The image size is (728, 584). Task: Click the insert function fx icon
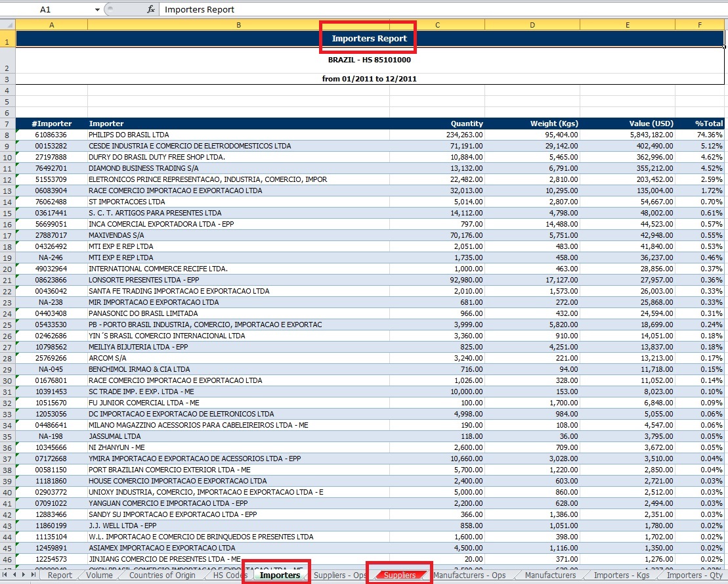pos(150,9)
